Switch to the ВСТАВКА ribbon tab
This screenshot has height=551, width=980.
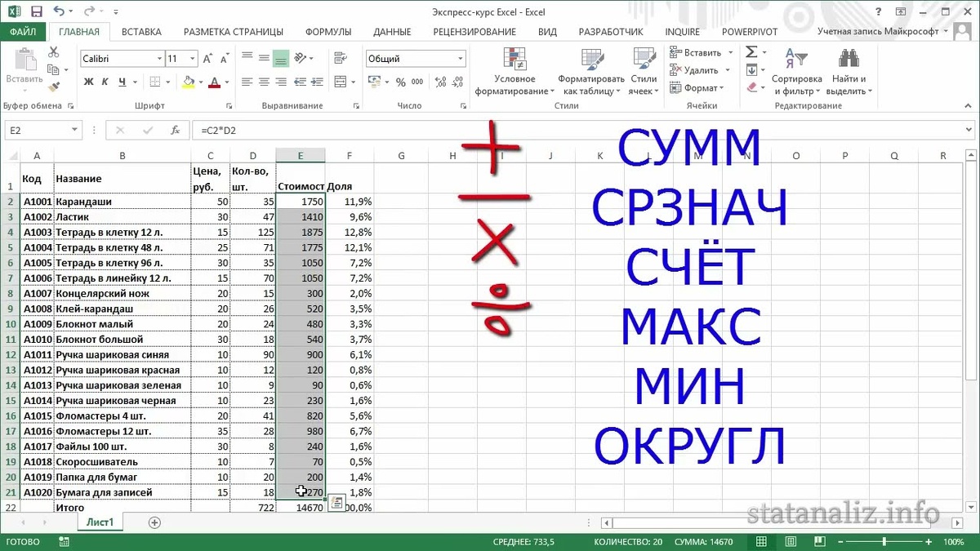tap(140, 32)
